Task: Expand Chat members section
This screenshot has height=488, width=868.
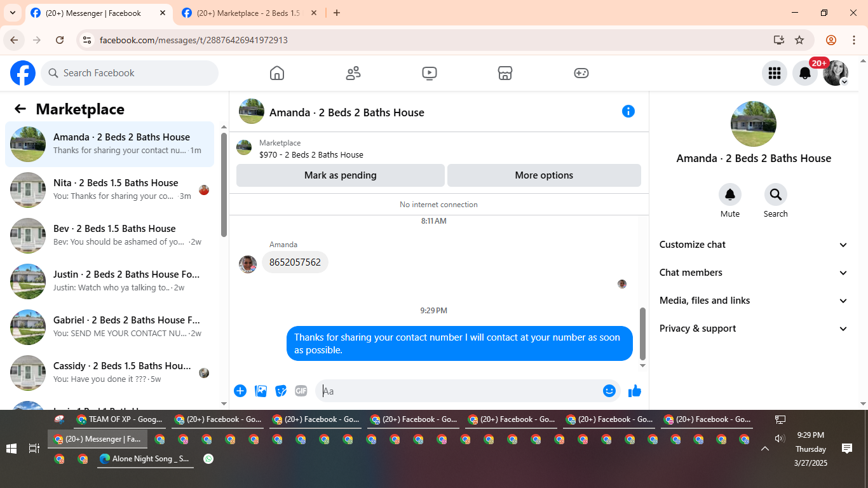Action: pos(754,273)
